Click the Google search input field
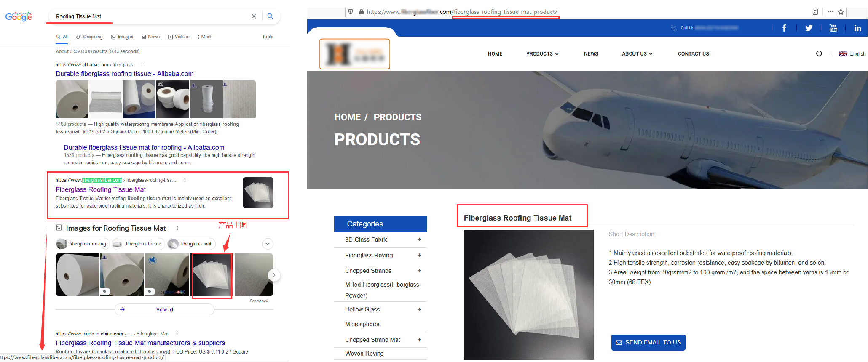This screenshot has width=868, height=362. coord(152,16)
